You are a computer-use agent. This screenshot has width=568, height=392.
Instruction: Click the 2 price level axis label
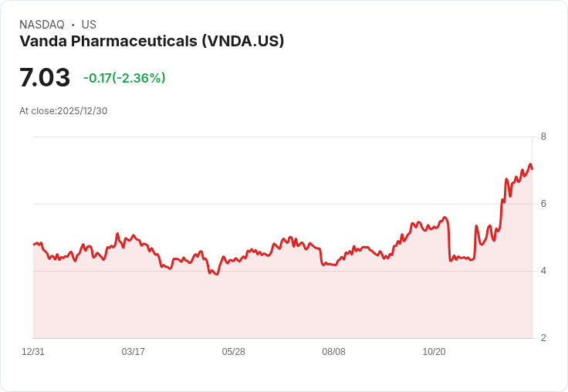(x=543, y=338)
